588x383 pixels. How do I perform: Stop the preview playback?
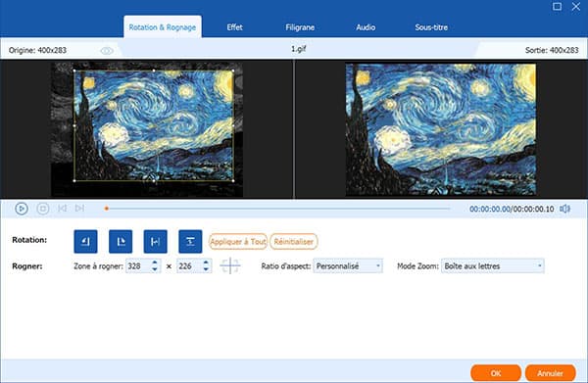[43, 209]
